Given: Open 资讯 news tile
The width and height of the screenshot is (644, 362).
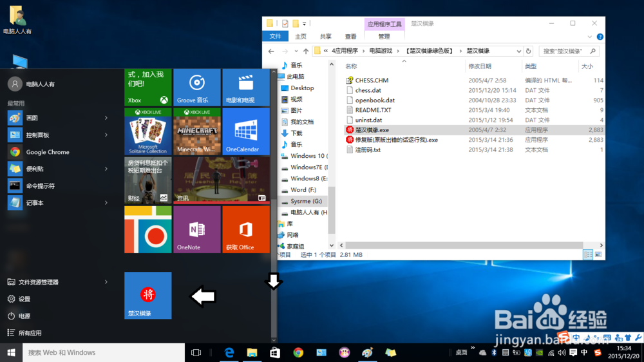Looking at the screenshot, I should [x=222, y=180].
